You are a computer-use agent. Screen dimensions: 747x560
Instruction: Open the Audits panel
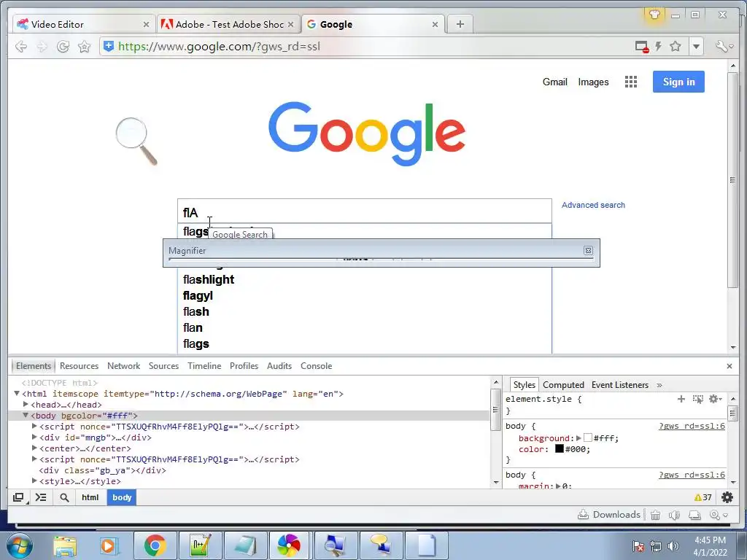coord(279,366)
